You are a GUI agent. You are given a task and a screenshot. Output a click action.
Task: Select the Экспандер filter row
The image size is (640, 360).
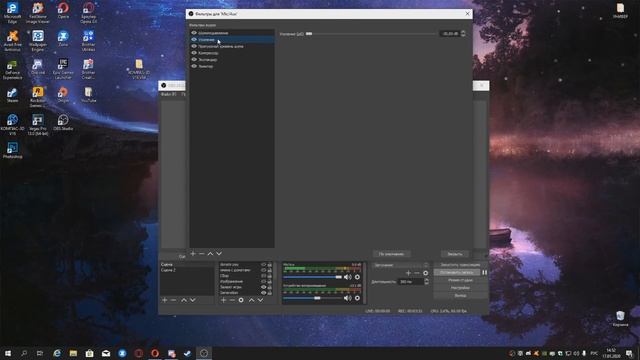click(x=232, y=59)
